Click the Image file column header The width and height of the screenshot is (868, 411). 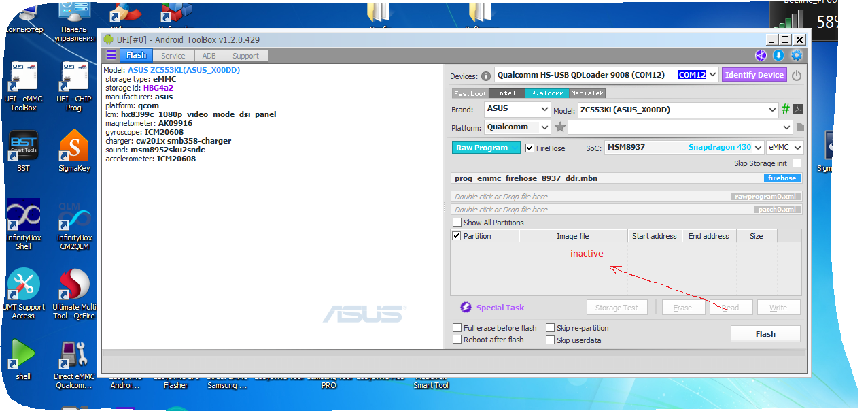click(x=573, y=236)
